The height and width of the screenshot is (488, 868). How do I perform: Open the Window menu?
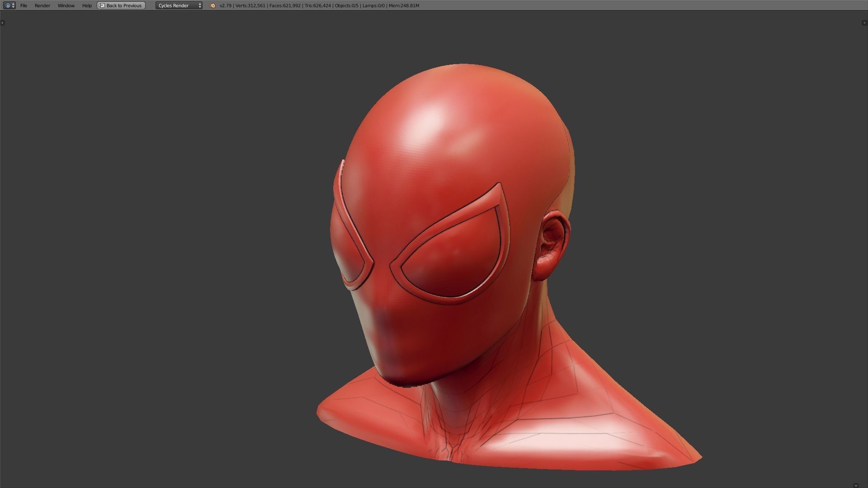tap(66, 5)
